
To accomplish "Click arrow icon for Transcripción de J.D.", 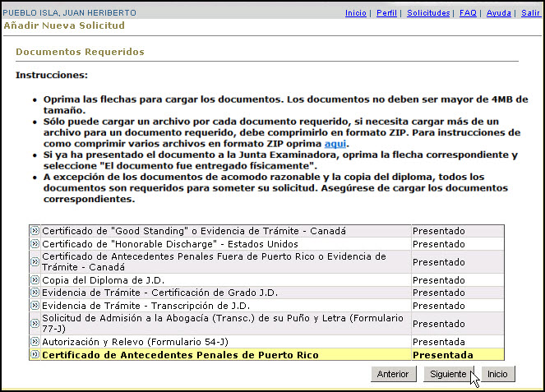I will 35,306.
